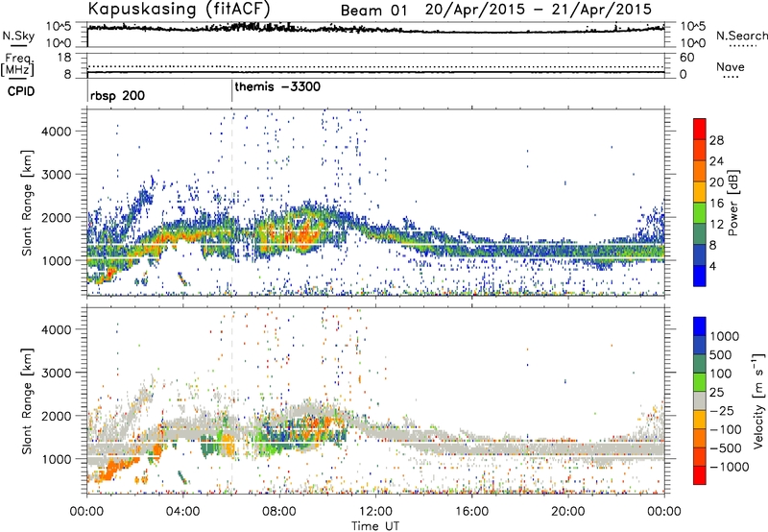768x532 pixels.
Task: Click the '-1000' tick on Velocity scale
Action: click(730, 467)
